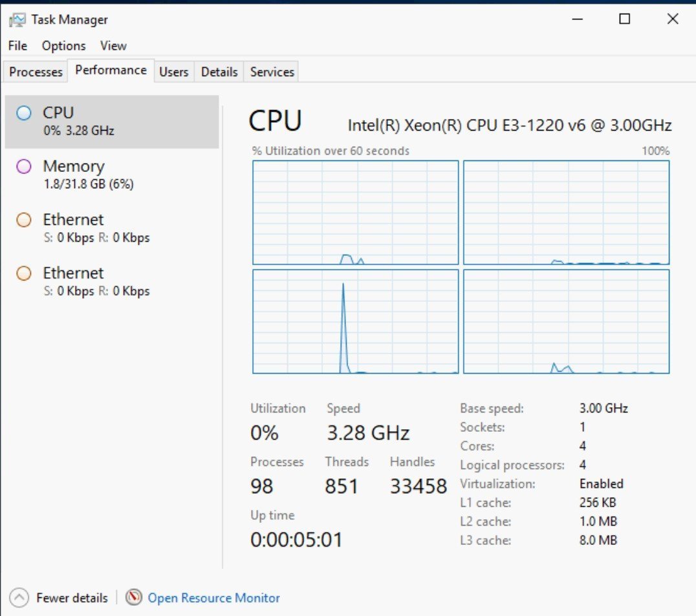Click the 'Up time' label
696x616 pixels.
(272, 515)
